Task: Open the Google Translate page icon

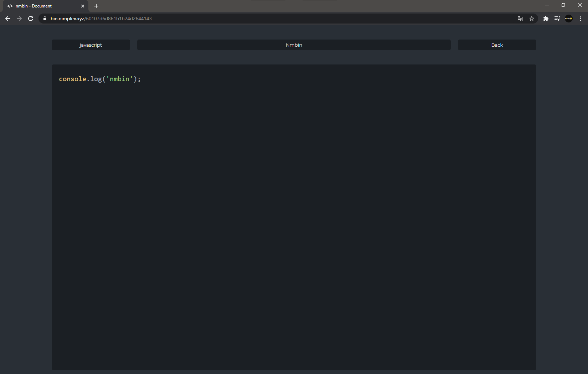Action: tap(520, 18)
